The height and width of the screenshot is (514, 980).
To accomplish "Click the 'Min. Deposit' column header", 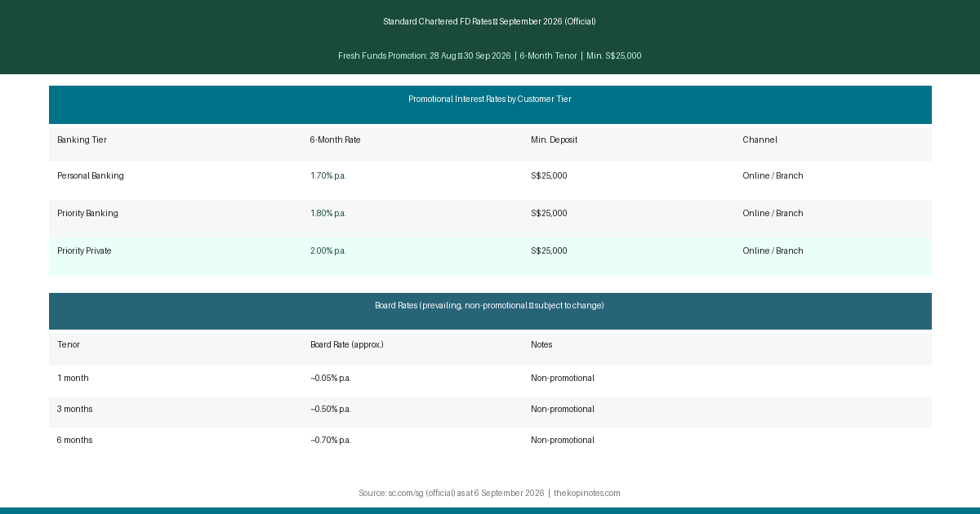I will (x=554, y=140).
